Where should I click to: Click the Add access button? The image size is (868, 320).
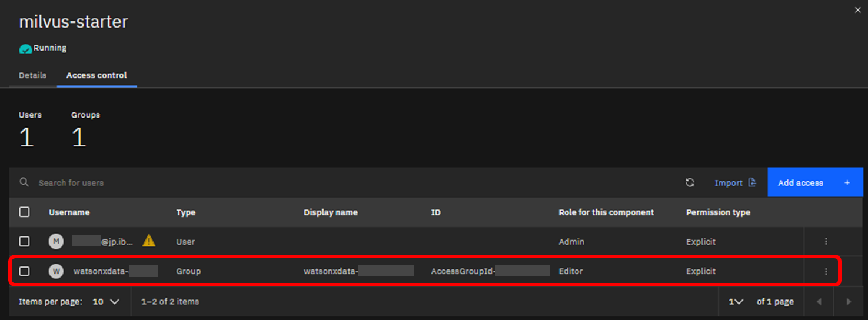pos(814,183)
